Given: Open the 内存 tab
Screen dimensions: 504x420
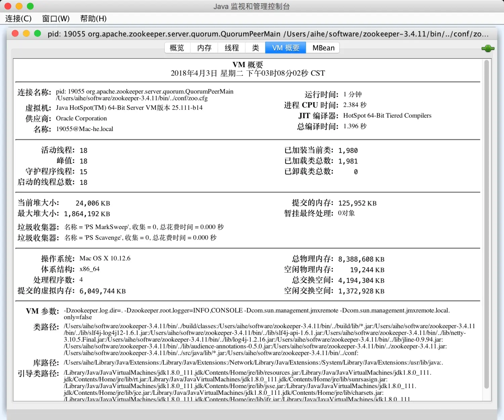Looking at the screenshot, I should pos(204,48).
